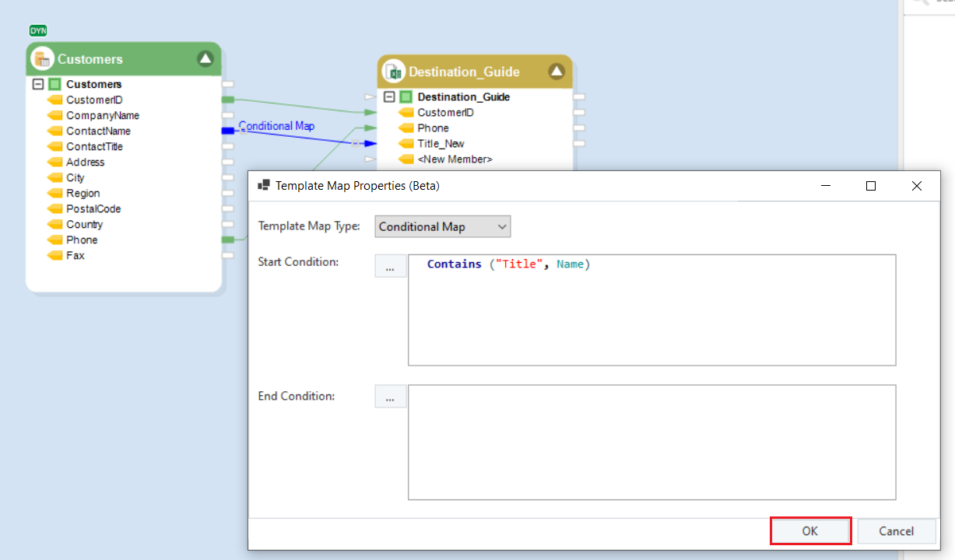Screen dimensions: 955x560
Task: Click OK to confirm map properties
Action: click(810, 531)
